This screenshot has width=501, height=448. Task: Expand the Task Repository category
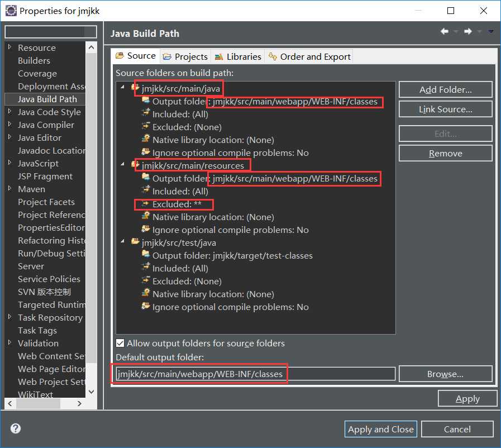pyautogui.click(x=10, y=317)
